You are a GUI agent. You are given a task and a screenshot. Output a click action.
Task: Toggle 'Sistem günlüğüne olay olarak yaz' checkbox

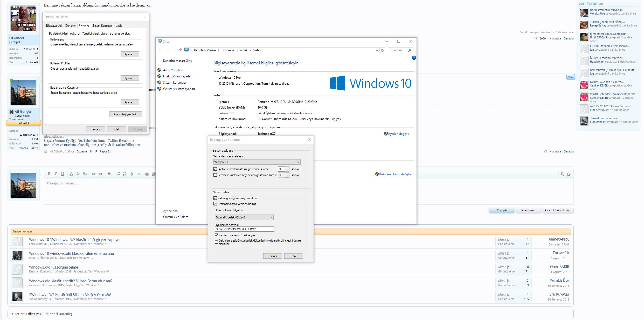pos(215,198)
